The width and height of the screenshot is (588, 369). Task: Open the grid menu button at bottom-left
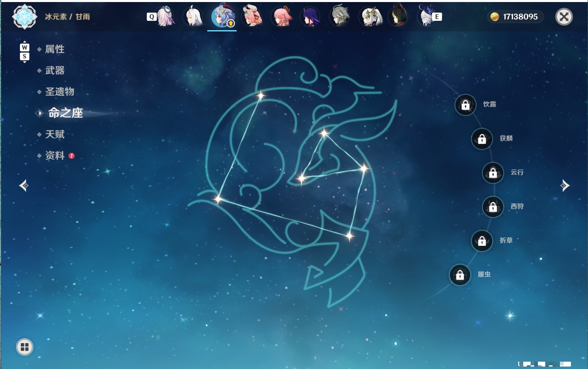pyautogui.click(x=24, y=347)
